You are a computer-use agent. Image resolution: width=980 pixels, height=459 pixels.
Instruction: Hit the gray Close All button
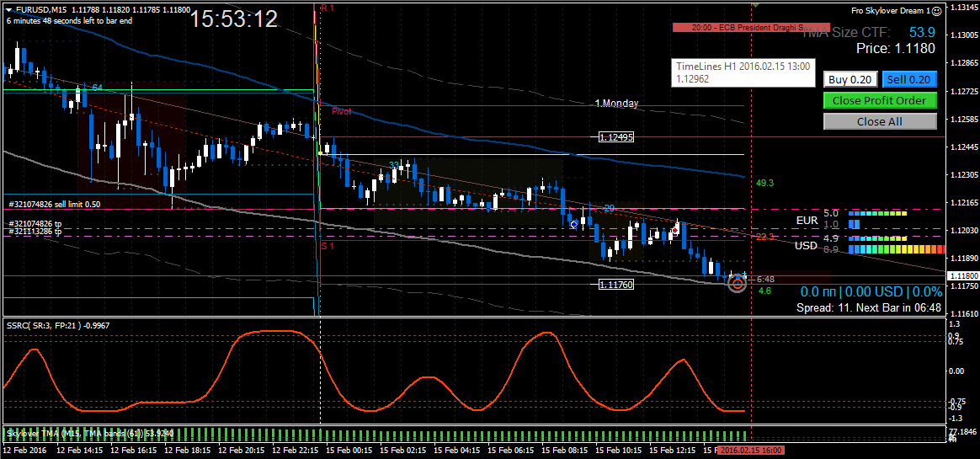880,121
